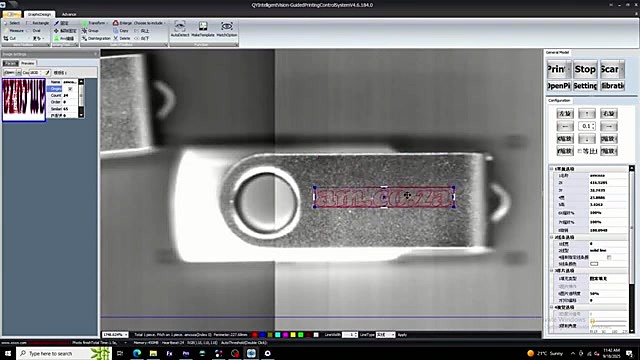
Task: Click the move-left arrow button
Action: pyautogui.click(x=565, y=126)
